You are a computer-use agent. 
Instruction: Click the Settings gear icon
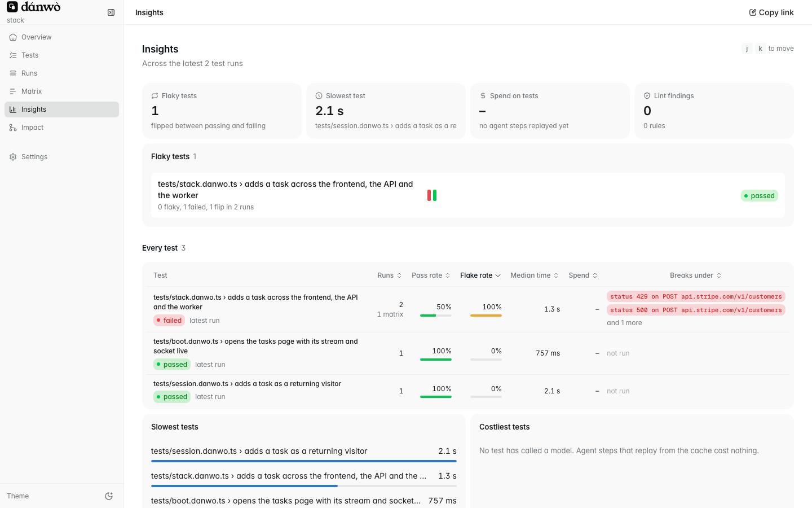(x=13, y=157)
